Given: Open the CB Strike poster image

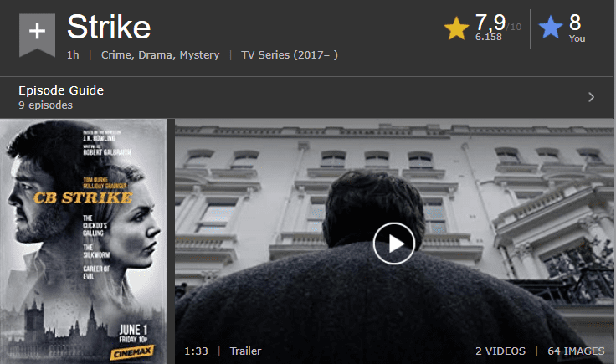Looking at the screenshot, I should click(84, 241).
